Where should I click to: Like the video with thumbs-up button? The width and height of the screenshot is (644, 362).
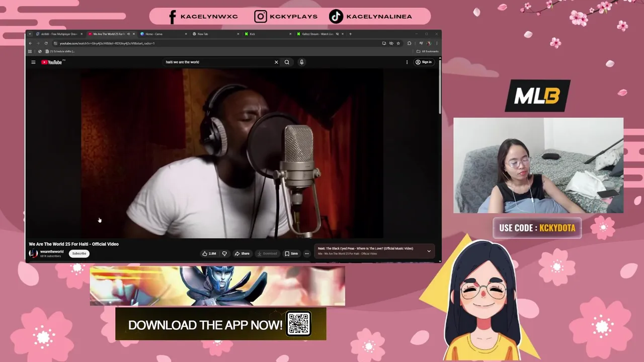coord(209,253)
